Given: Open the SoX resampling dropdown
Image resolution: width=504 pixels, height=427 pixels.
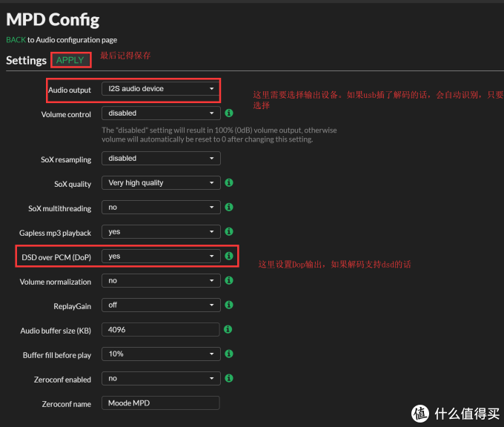Looking at the screenshot, I should click(160, 158).
